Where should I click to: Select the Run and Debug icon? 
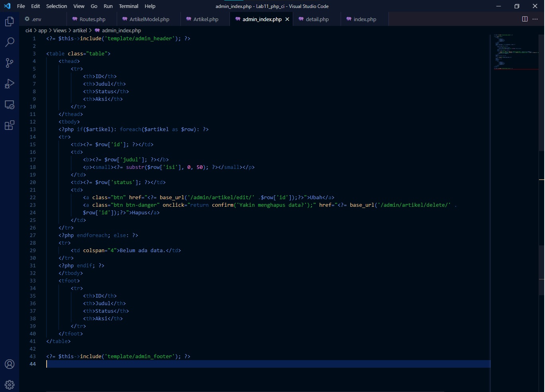coord(9,84)
